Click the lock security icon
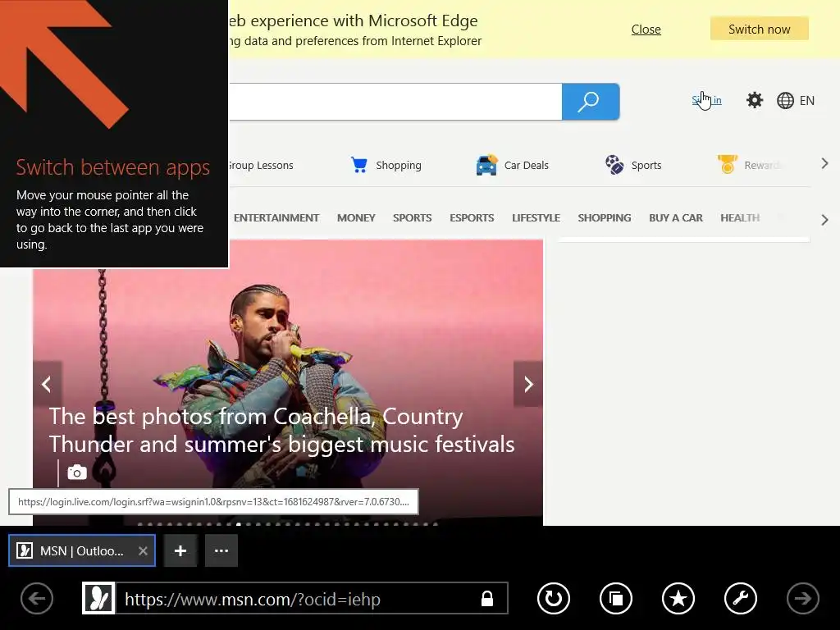Screen dimensions: 840x630 (x=487, y=598)
